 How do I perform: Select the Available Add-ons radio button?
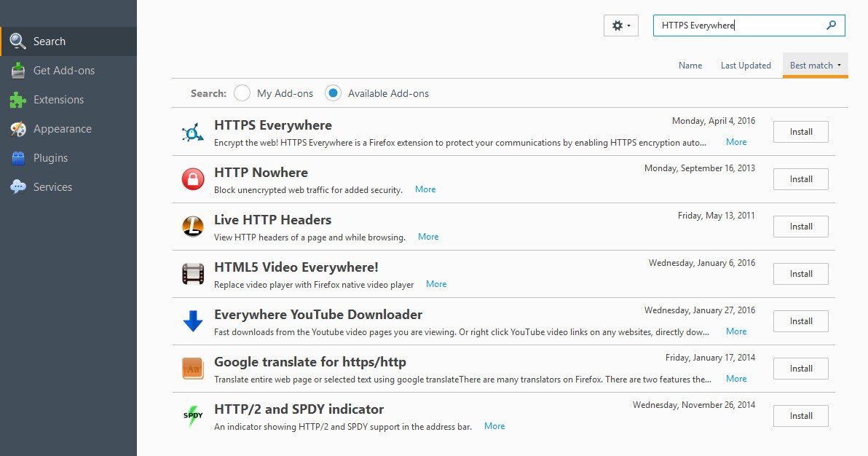click(x=333, y=93)
